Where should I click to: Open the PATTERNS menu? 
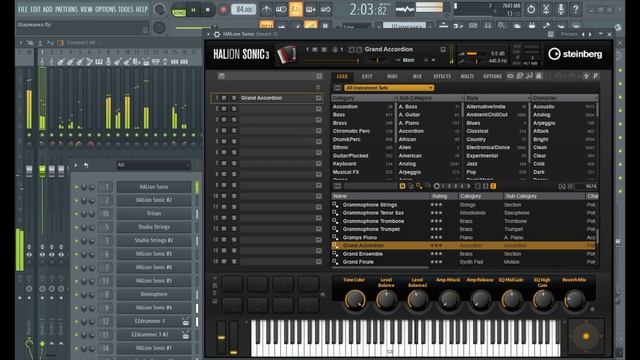pos(67,9)
